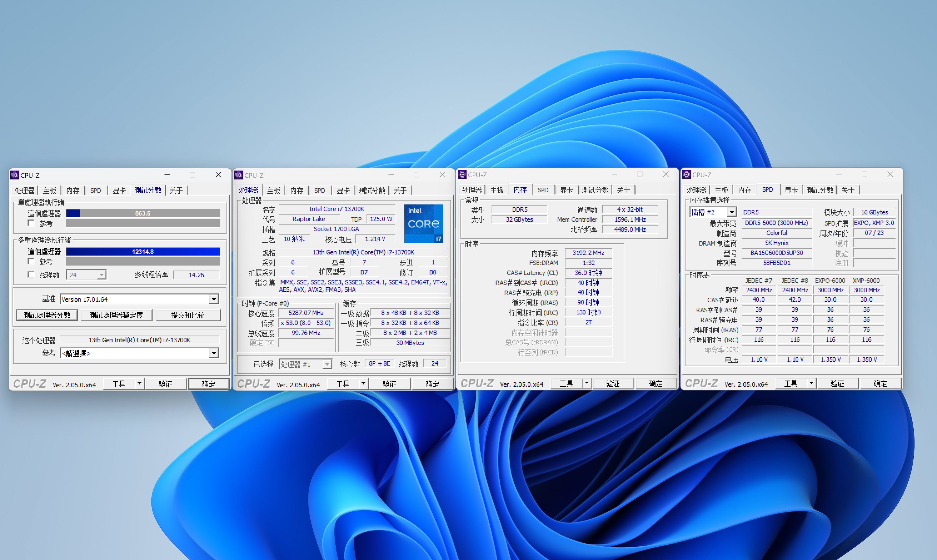Open SPD tab in memory window
This screenshot has width=937, height=560.
pyautogui.click(x=543, y=190)
